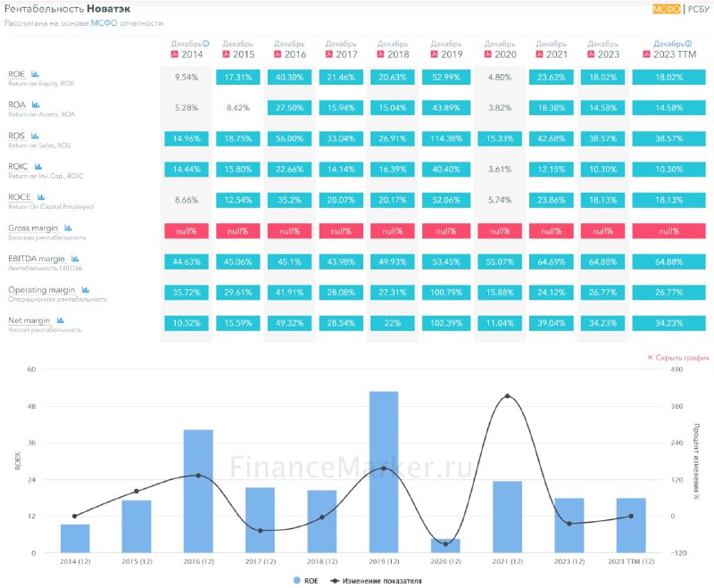This screenshot has height=588, width=714.
Task: Click the PDF icon next to 2021
Action: coord(539,54)
